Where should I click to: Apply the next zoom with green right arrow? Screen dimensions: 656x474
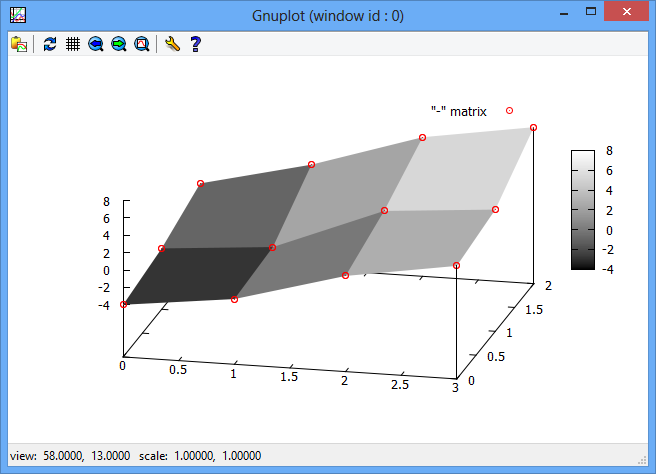coord(119,44)
